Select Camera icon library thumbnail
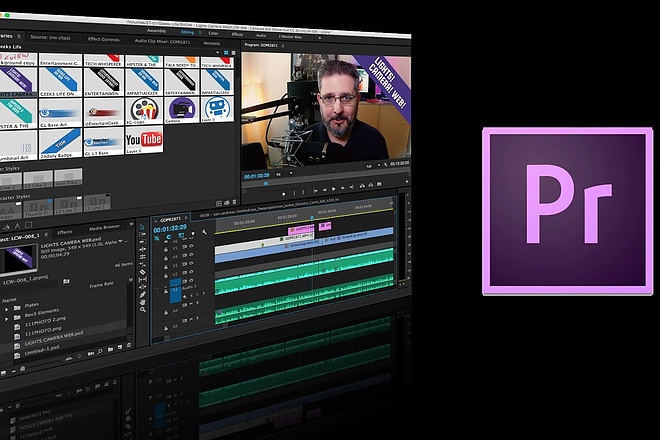The height and width of the screenshot is (440, 660). tap(181, 110)
